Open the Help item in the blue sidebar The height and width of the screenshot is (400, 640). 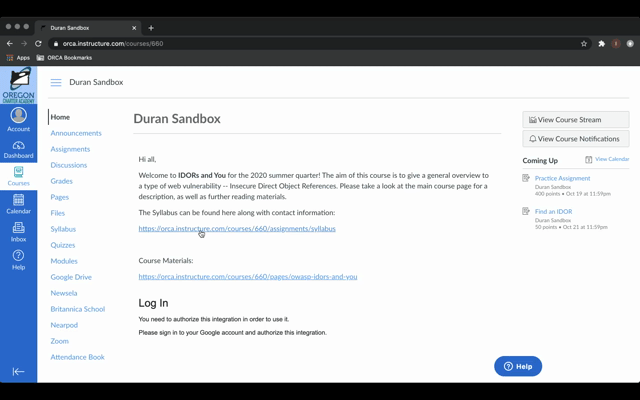point(18,260)
